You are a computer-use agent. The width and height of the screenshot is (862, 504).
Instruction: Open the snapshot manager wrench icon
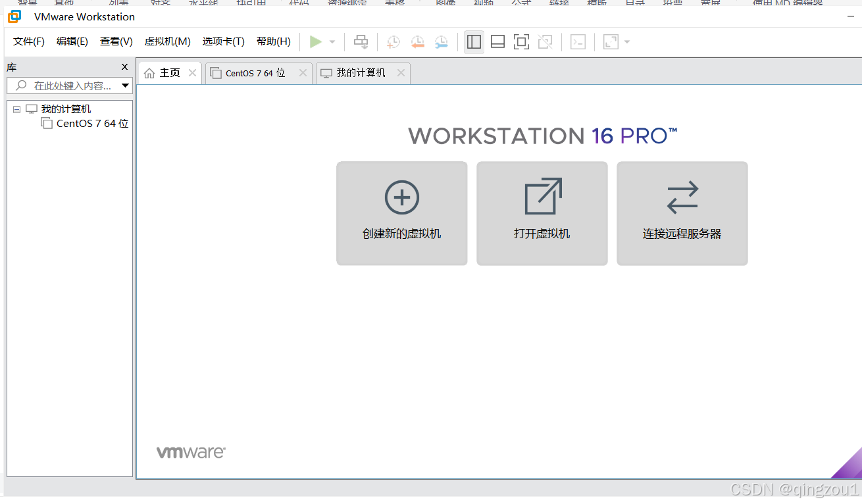(x=441, y=42)
